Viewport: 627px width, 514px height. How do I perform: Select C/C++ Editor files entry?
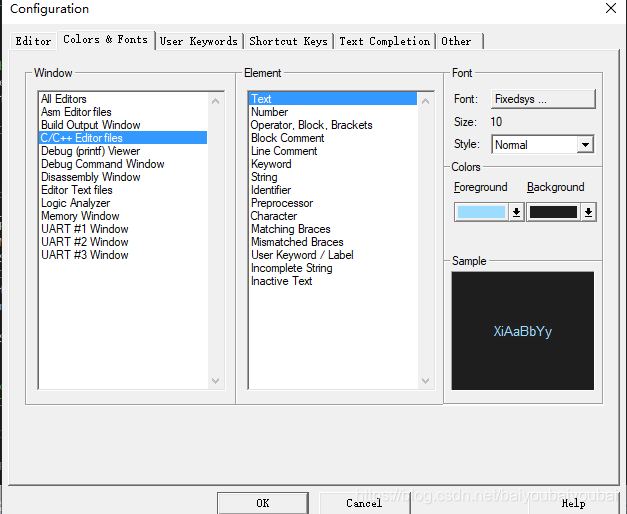pos(123,138)
